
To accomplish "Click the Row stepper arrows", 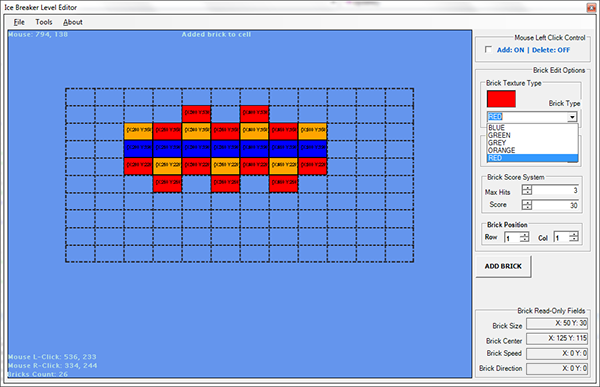I will [x=524, y=237].
